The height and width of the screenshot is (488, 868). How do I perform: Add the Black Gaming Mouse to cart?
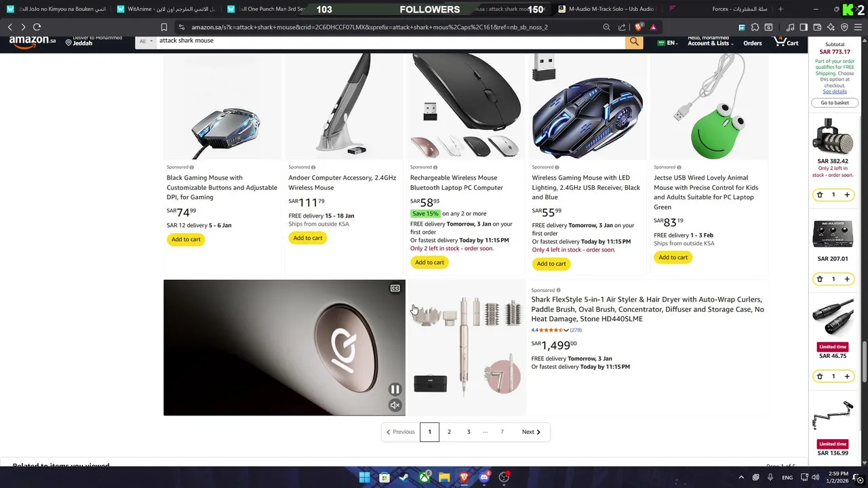[186, 239]
